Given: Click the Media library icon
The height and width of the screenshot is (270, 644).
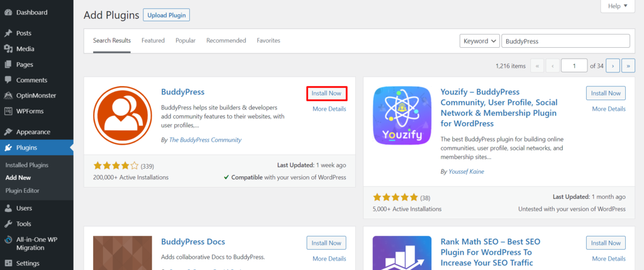Looking at the screenshot, I should [8, 49].
